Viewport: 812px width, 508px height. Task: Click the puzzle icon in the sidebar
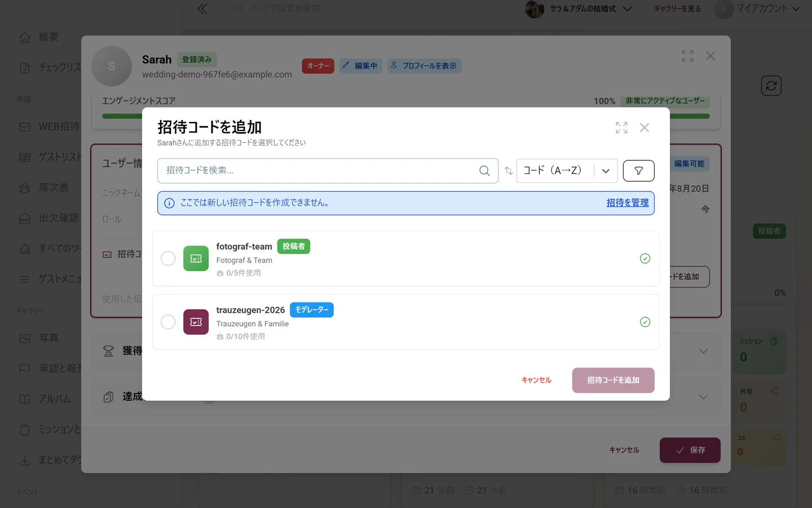pos(25,249)
